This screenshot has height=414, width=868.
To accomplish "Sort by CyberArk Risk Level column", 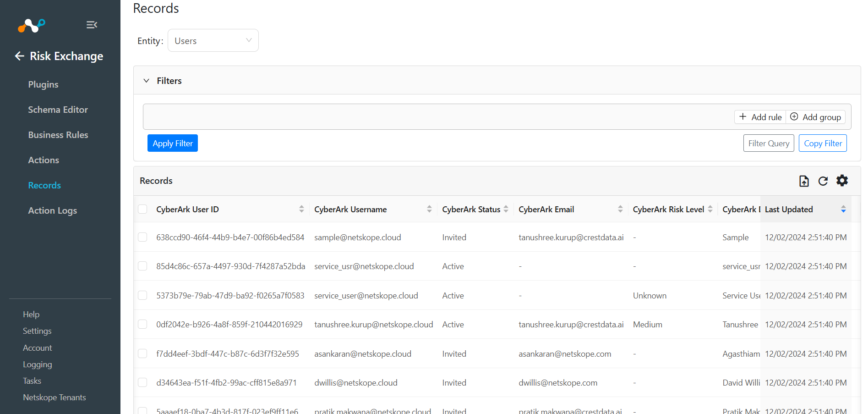I will pos(710,209).
